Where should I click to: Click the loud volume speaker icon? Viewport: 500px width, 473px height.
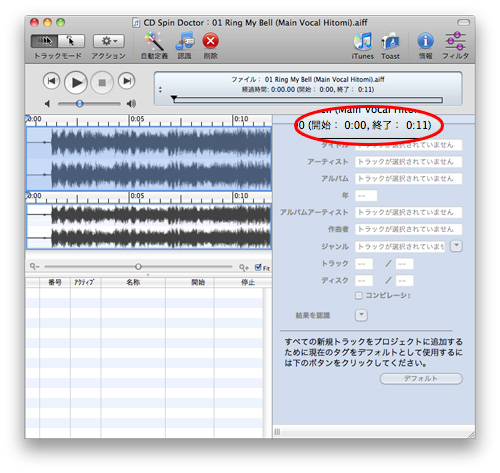point(131,104)
